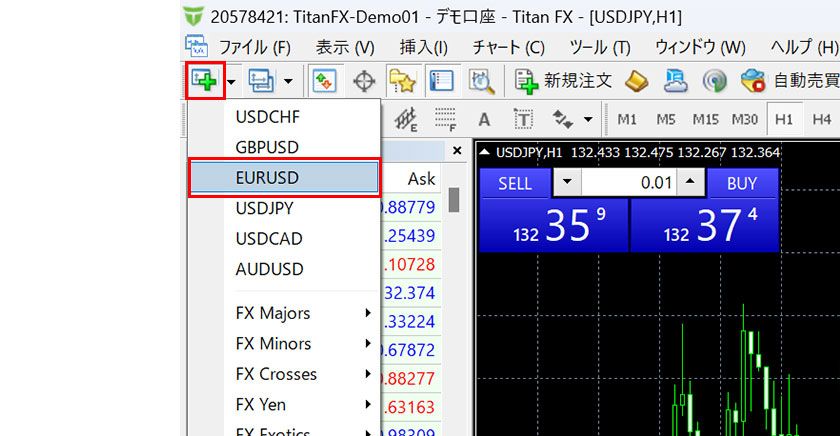Open the 表示 (V) menu

[x=345, y=48]
